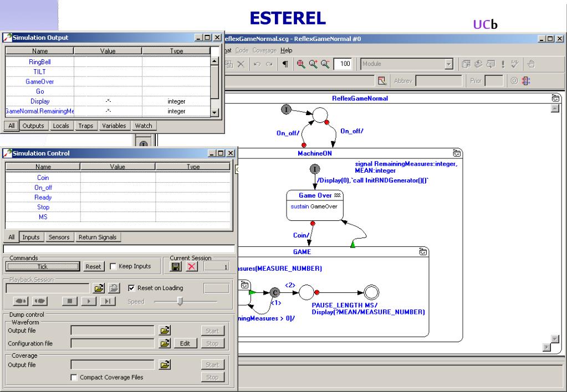This screenshot has height=392, width=567.
Task: Switch to the Return Signals tab
Action: tap(98, 237)
